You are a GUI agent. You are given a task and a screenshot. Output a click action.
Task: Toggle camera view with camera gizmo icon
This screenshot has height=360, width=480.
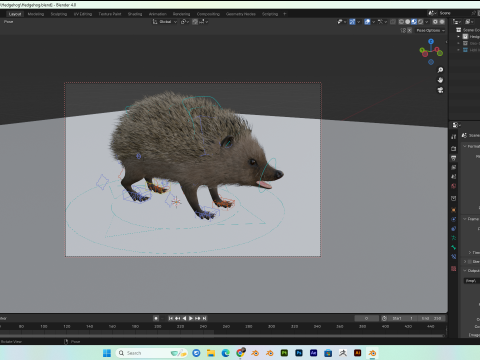pos(440,90)
